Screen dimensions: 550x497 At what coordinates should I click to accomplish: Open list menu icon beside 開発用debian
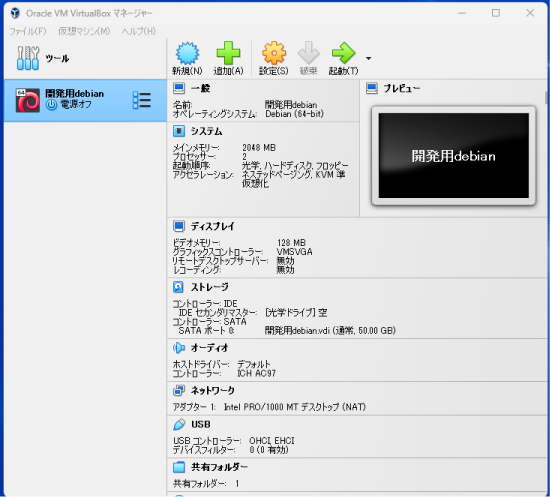click(x=142, y=100)
